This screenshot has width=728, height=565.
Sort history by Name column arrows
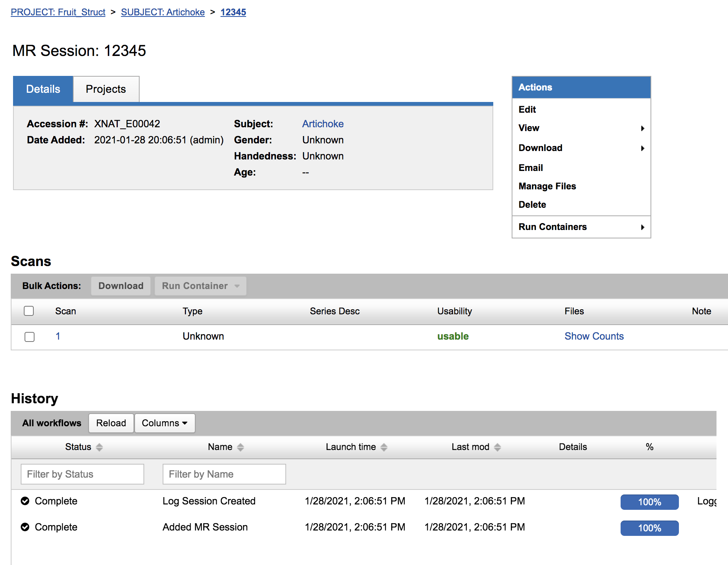[x=240, y=447]
